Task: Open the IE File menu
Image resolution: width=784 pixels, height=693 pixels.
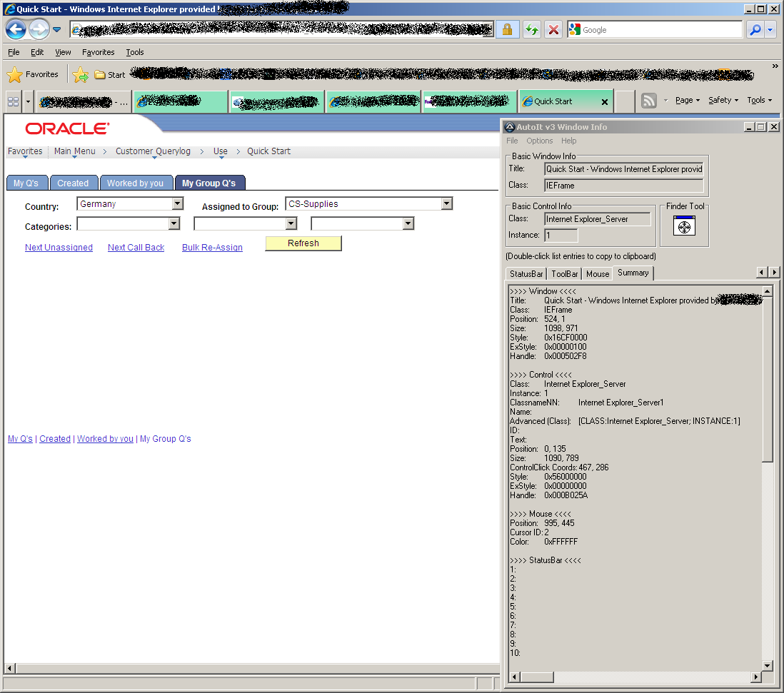Action: point(14,52)
